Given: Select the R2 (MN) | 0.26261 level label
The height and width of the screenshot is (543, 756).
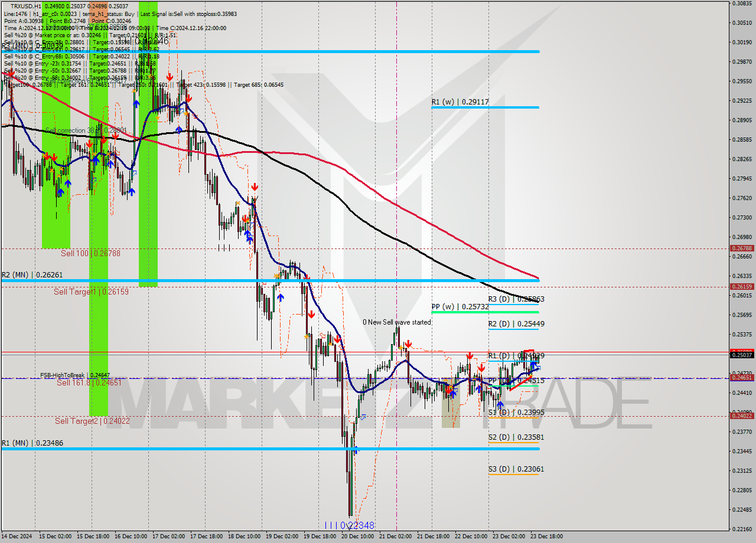Looking at the screenshot, I should [32, 275].
